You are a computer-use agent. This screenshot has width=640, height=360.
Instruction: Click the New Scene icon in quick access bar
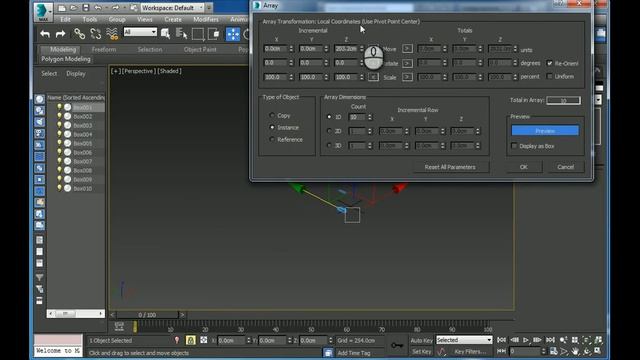point(62,8)
